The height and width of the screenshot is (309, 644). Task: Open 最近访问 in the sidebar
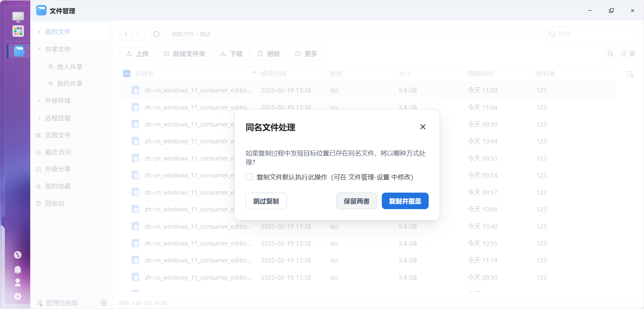tap(58, 152)
